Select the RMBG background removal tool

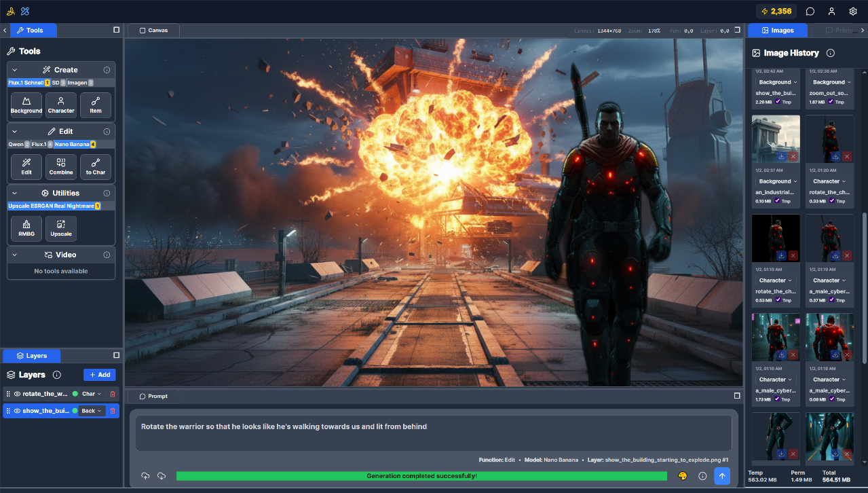tap(26, 228)
